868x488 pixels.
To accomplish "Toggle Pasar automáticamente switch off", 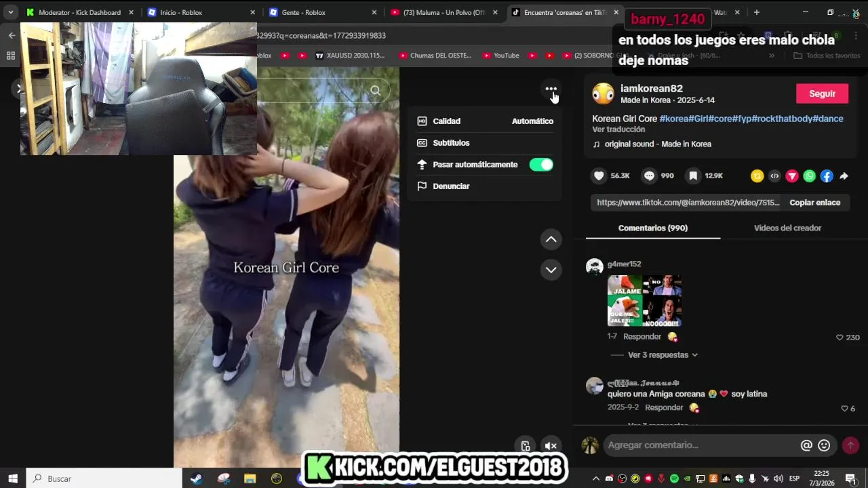I will click(541, 165).
